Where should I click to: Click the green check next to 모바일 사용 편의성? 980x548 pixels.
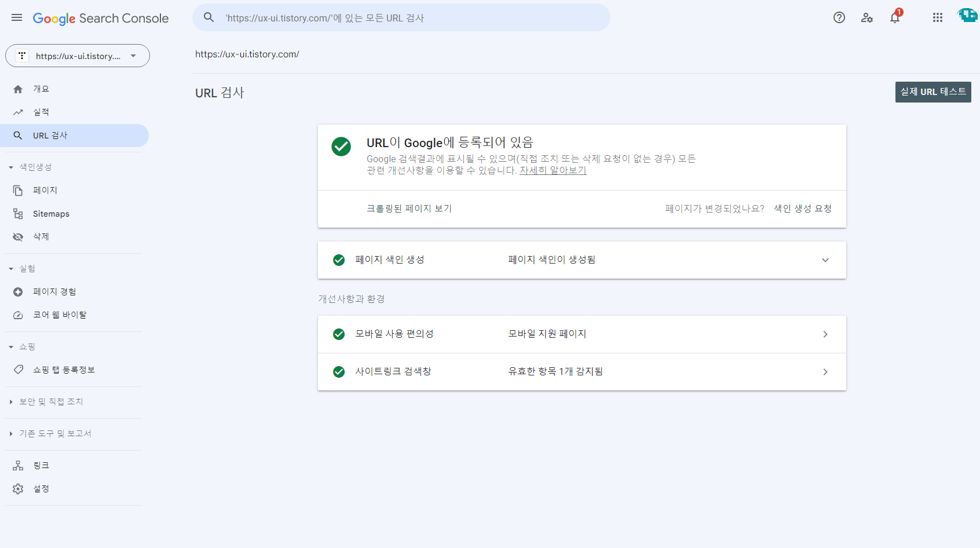[x=339, y=334]
